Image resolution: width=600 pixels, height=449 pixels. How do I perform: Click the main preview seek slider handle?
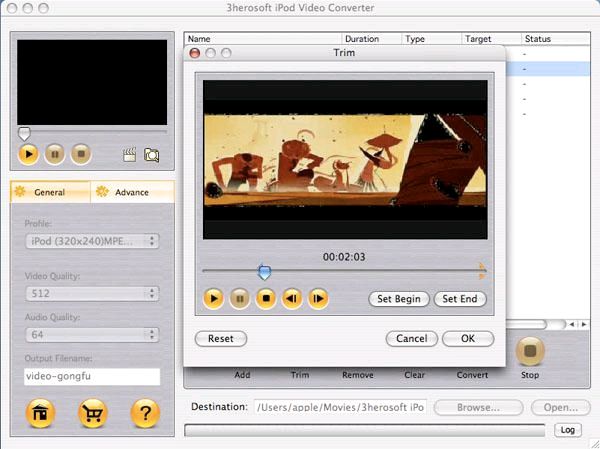click(x=24, y=134)
